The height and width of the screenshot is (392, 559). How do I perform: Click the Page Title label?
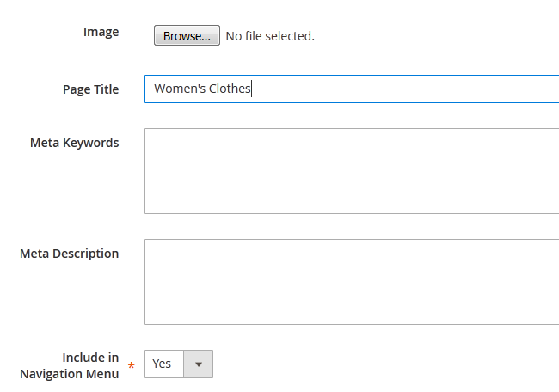pos(90,89)
